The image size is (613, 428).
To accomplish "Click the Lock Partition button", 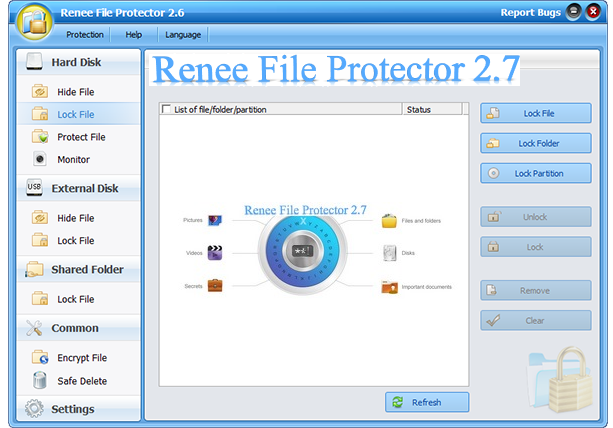I will [536, 173].
